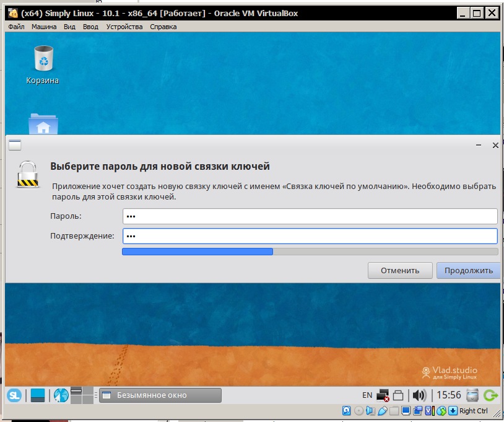Click the Right Ctrl host key label
Viewport: 504px width, 422px height.
[x=474, y=411]
